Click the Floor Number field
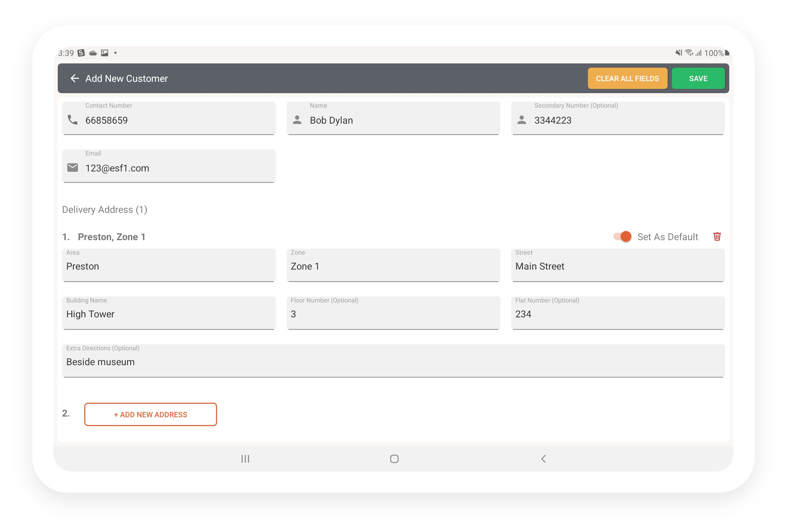The image size is (787, 532). (393, 314)
